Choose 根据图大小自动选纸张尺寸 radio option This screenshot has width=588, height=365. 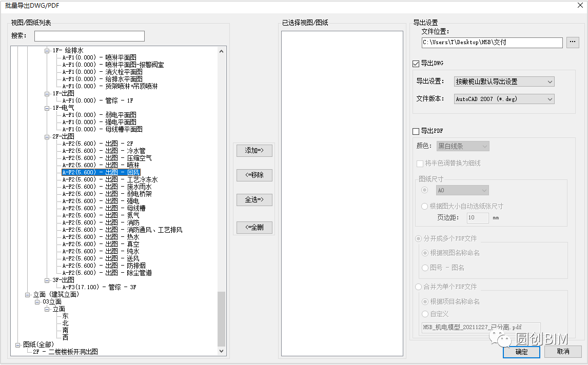(424, 206)
